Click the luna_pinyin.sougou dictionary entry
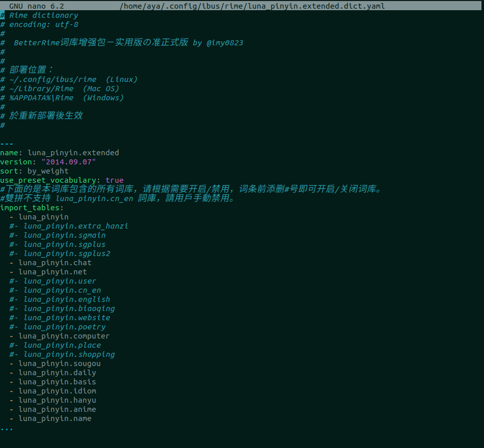484x448 pixels. [x=59, y=363]
